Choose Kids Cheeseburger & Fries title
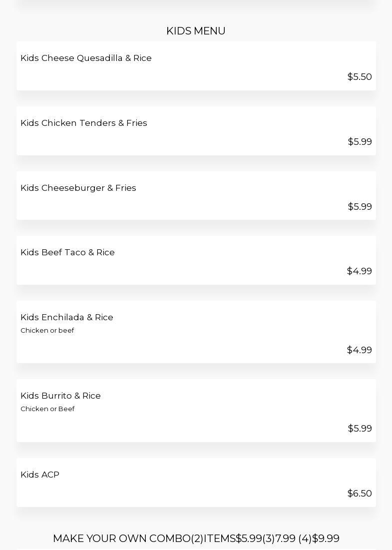 coord(78,188)
